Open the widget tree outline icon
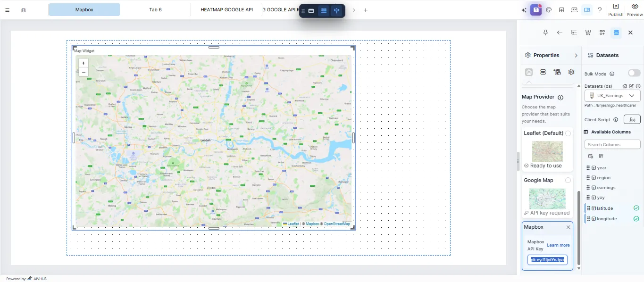644x282 pixels. [574, 32]
